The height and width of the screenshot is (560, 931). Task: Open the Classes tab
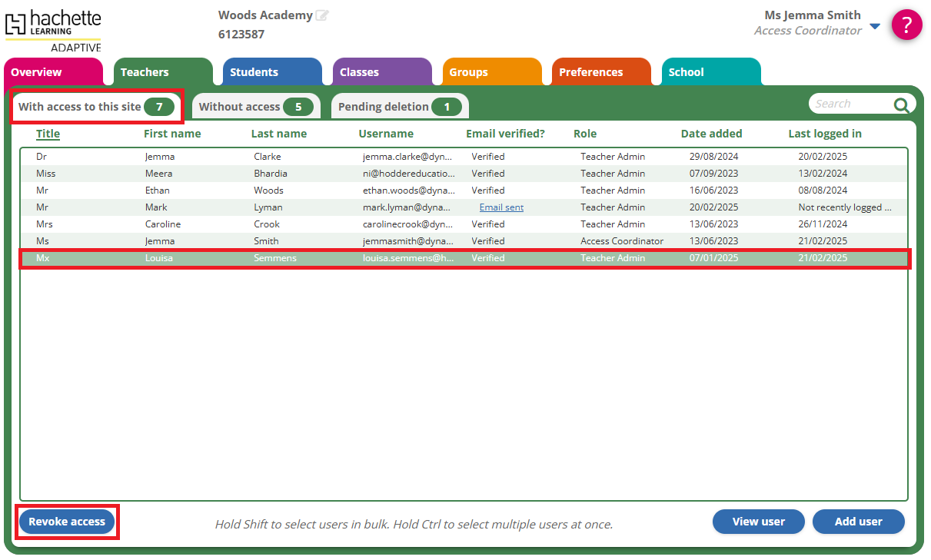point(359,72)
